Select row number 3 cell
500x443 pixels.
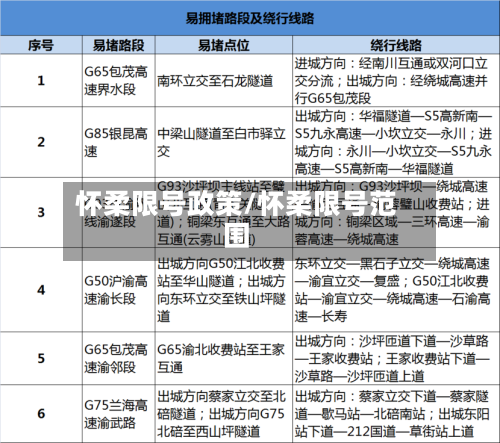[41, 212]
